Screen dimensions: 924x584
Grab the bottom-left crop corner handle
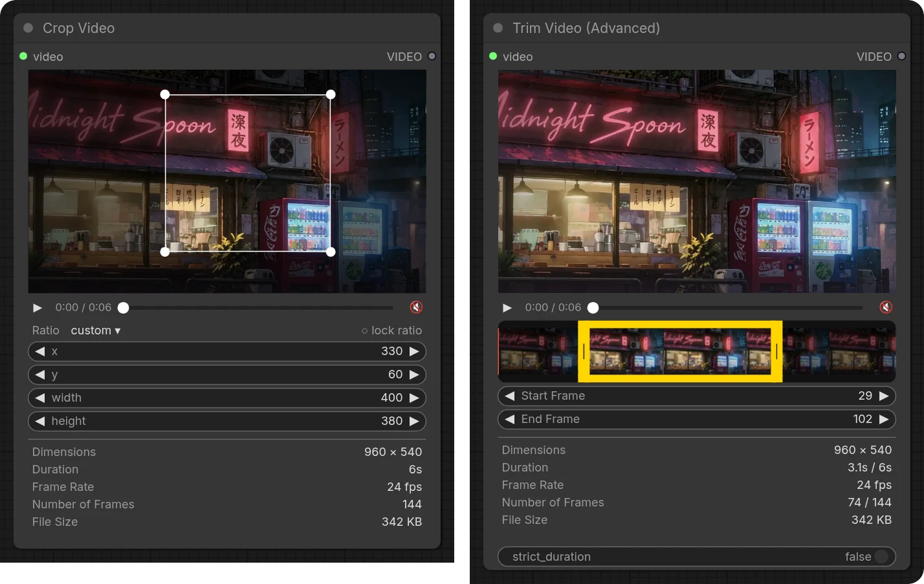tap(165, 252)
